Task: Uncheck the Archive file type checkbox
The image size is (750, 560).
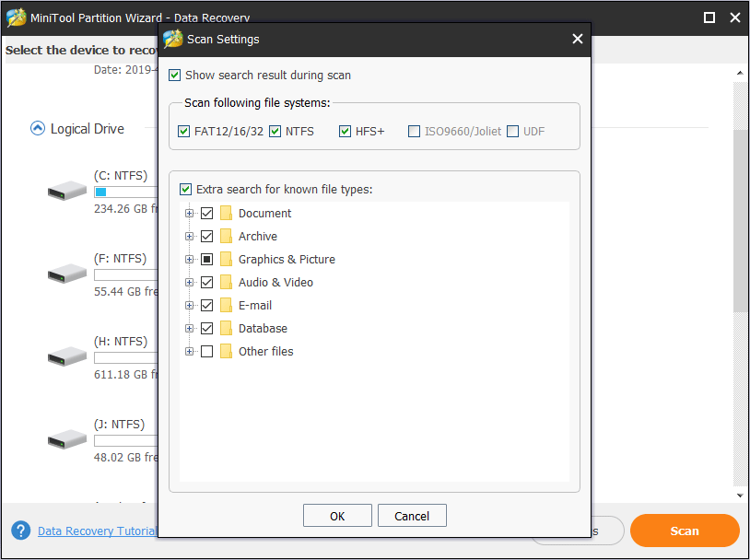Action: pyautogui.click(x=206, y=236)
